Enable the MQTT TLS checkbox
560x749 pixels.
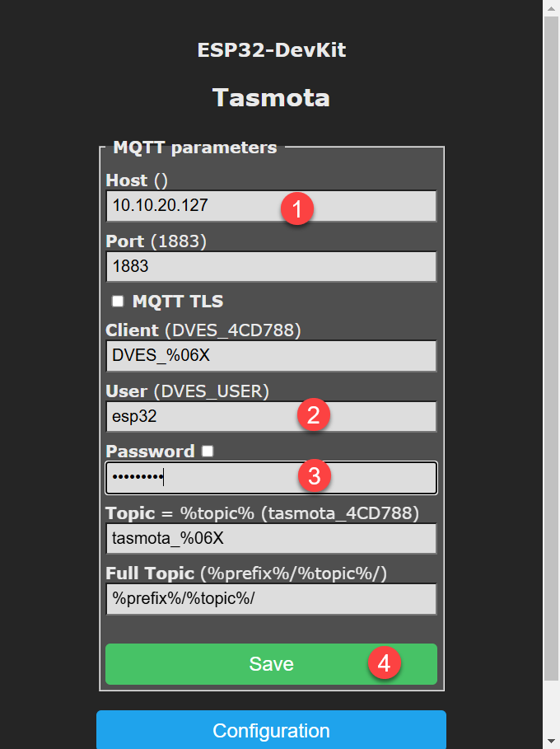[x=118, y=302]
